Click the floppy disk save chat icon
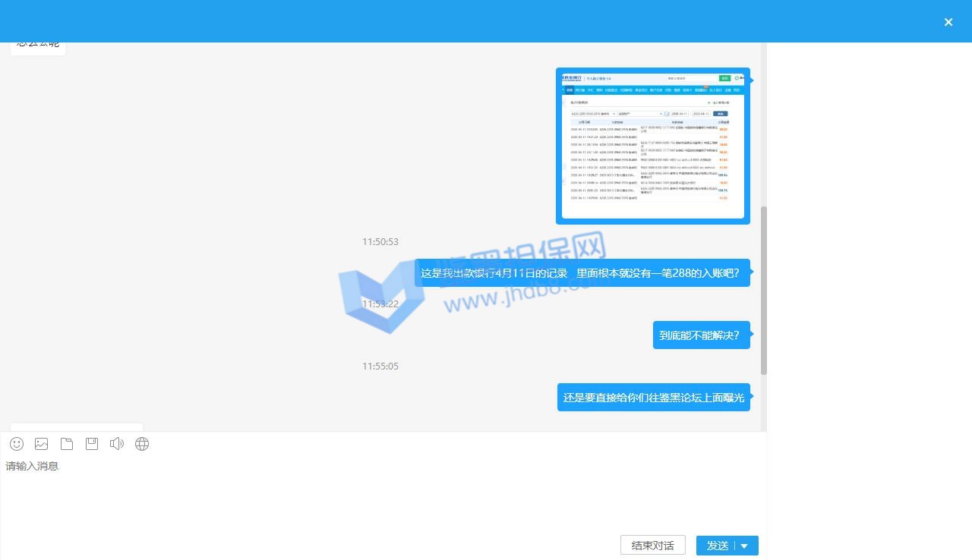The image size is (972, 560). [92, 444]
